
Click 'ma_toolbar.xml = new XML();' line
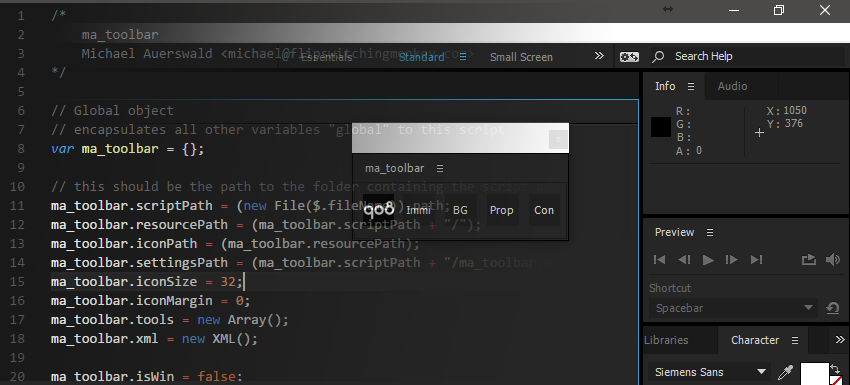tap(154, 339)
